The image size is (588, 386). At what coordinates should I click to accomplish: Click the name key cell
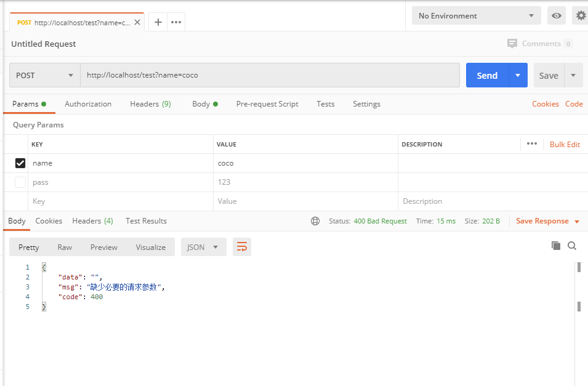[121, 163]
